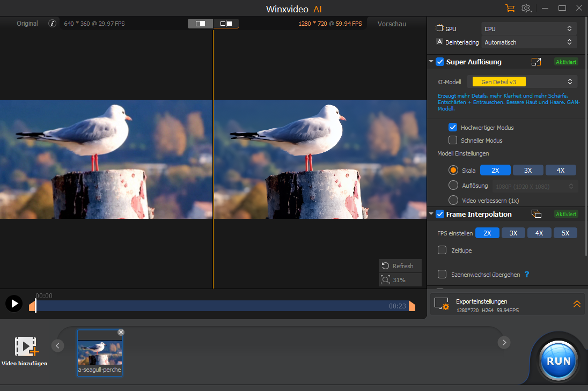Select the Auflösung radio button

tap(453, 186)
